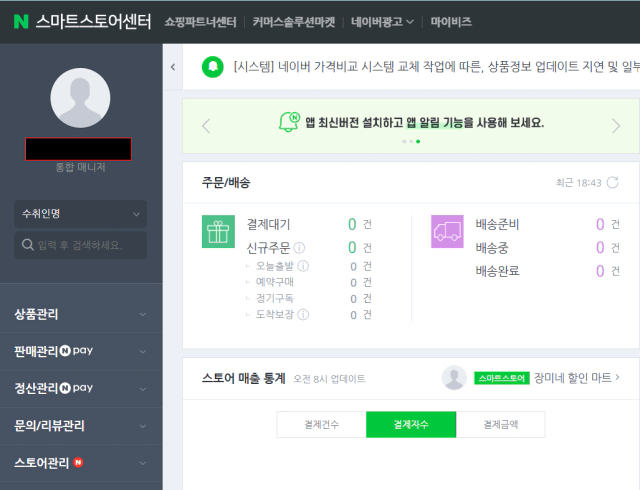640x490 pixels.
Task: Click the store avatar beside 스마트스토어 badge
Action: (454, 378)
